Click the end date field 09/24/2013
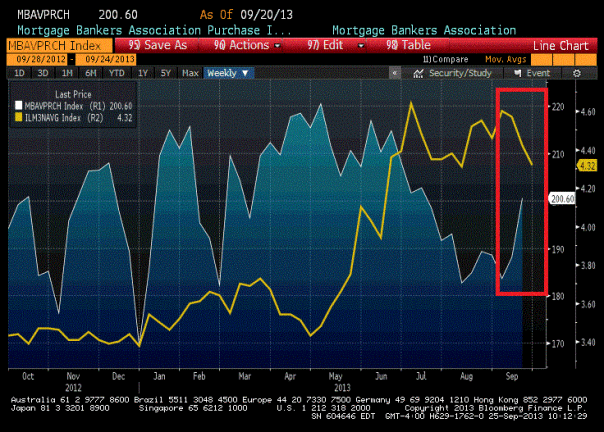The image size is (604, 432). [106, 59]
